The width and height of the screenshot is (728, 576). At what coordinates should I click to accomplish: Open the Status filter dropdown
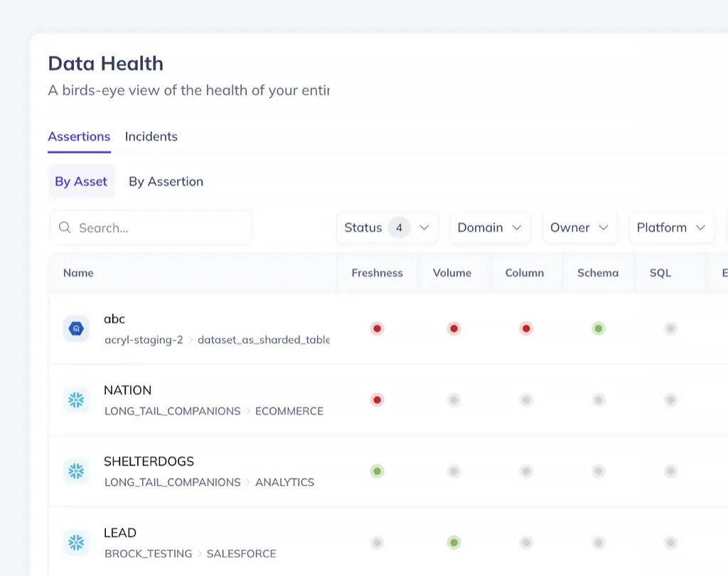pyautogui.click(x=387, y=228)
